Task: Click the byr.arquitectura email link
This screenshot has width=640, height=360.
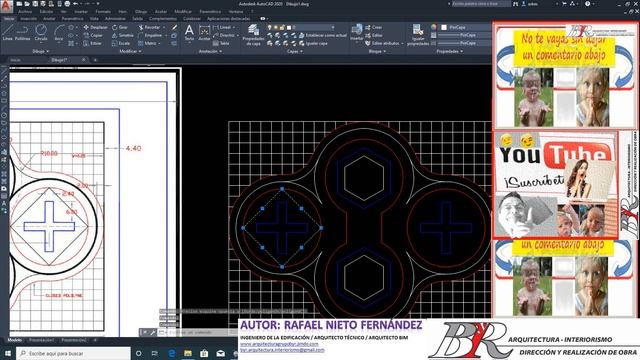Action: click(282, 350)
